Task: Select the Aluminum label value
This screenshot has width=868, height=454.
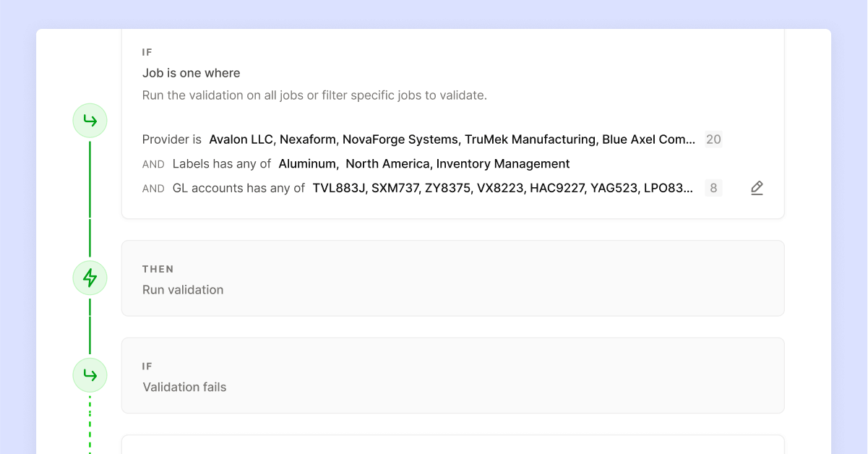Action: click(307, 163)
